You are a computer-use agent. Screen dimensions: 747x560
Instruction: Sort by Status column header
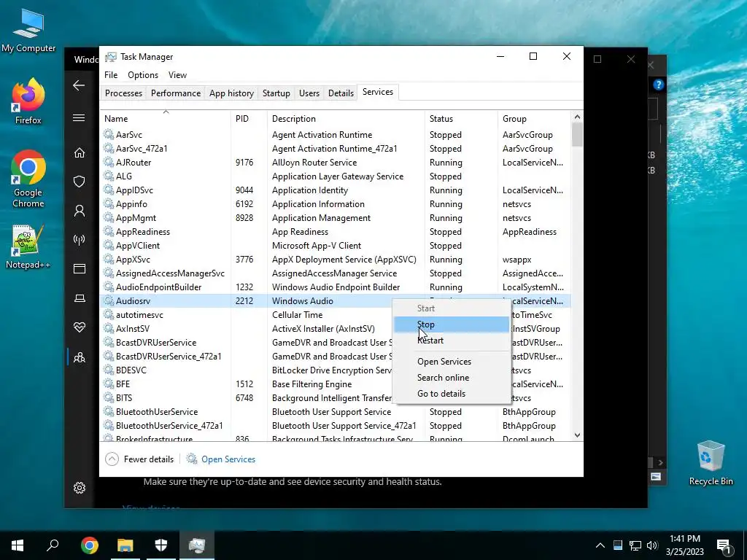tap(461, 119)
